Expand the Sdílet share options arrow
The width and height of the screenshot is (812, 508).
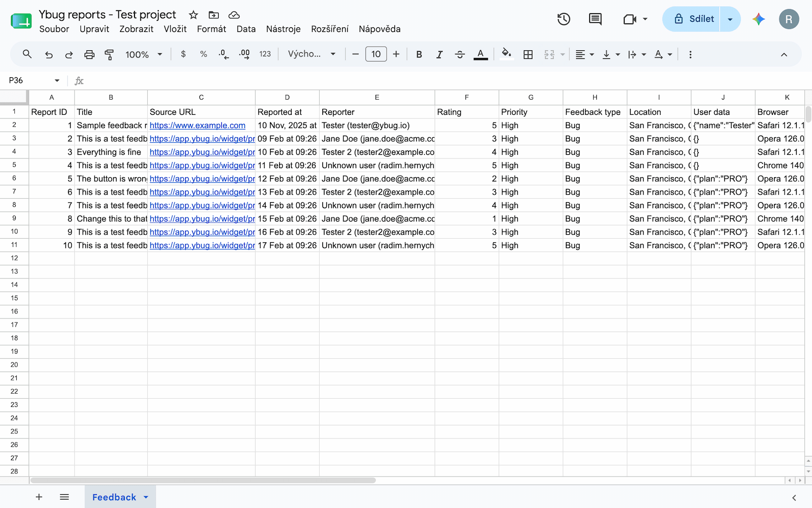[730, 19]
